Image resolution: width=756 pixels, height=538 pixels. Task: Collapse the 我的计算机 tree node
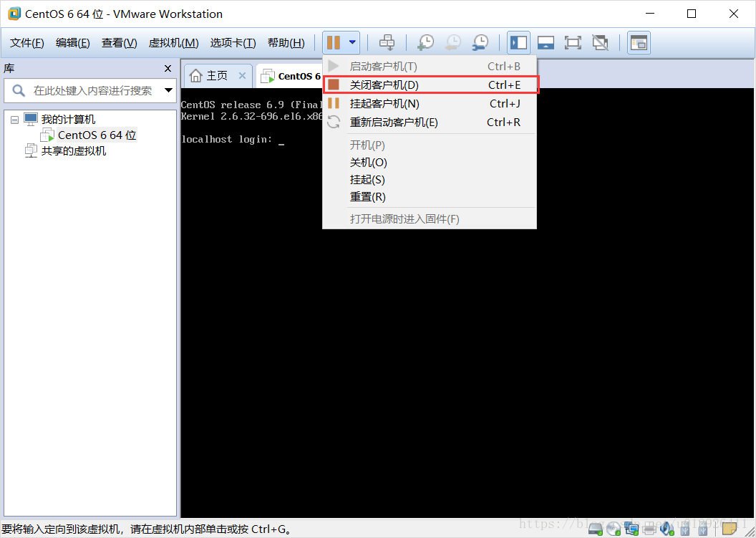click(15, 120)
